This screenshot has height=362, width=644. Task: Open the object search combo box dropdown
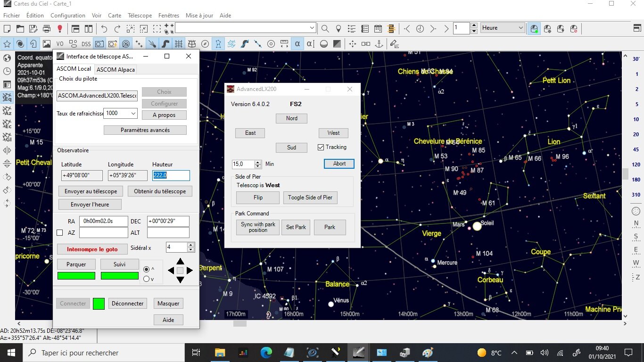click(x=312, y=28)
